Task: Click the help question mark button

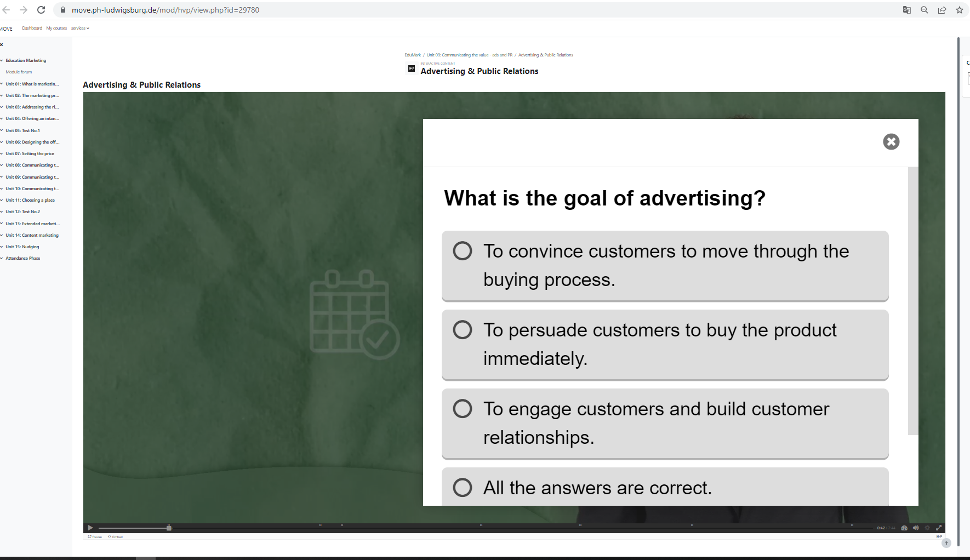Action: [x=946, y=543]
